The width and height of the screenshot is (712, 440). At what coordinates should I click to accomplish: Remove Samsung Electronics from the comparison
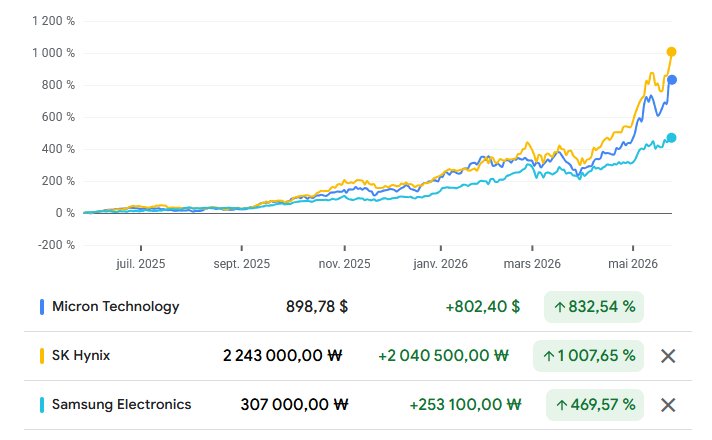tap(668, 405)
